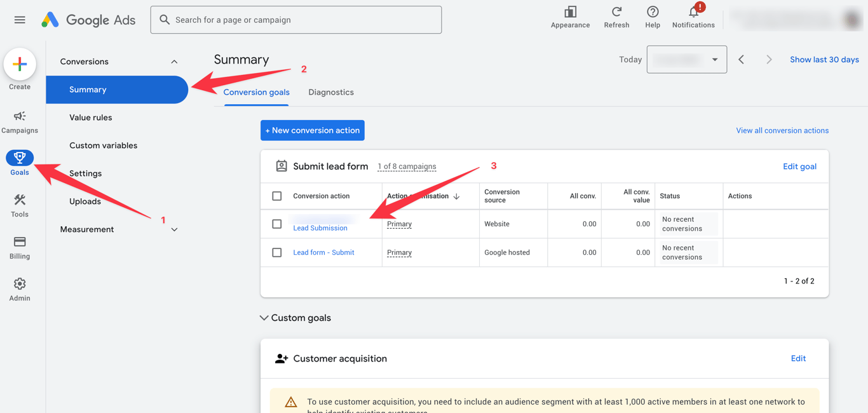Image resolution: width=868 pixels, height=413 pixels.
Task: Click the search for page or campaign field
Action: 296,20
